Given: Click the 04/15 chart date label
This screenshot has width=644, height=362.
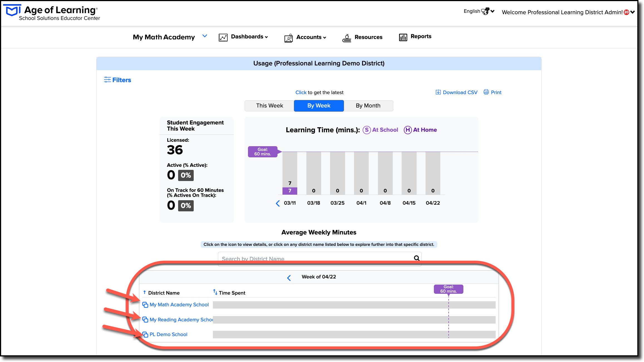Looking at the screenshot, I should [409, 203].
